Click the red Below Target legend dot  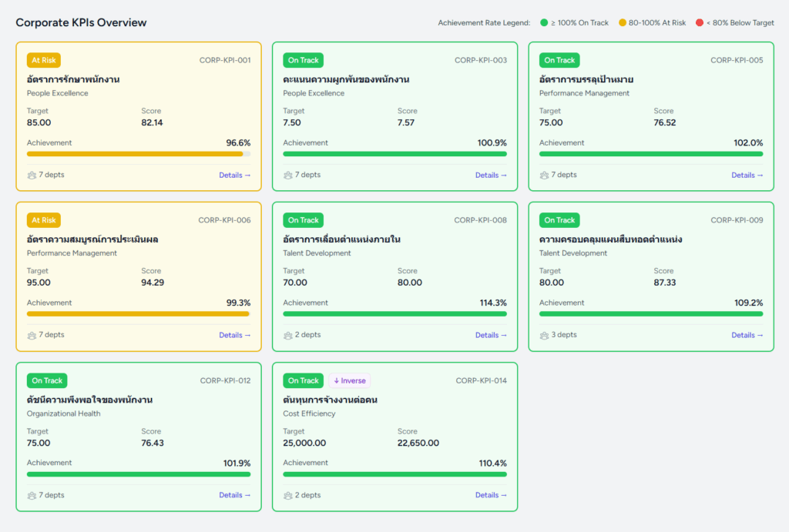700,23
